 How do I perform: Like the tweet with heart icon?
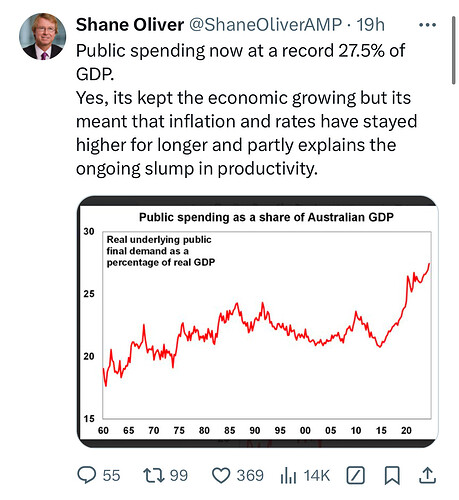coord(221,475)
